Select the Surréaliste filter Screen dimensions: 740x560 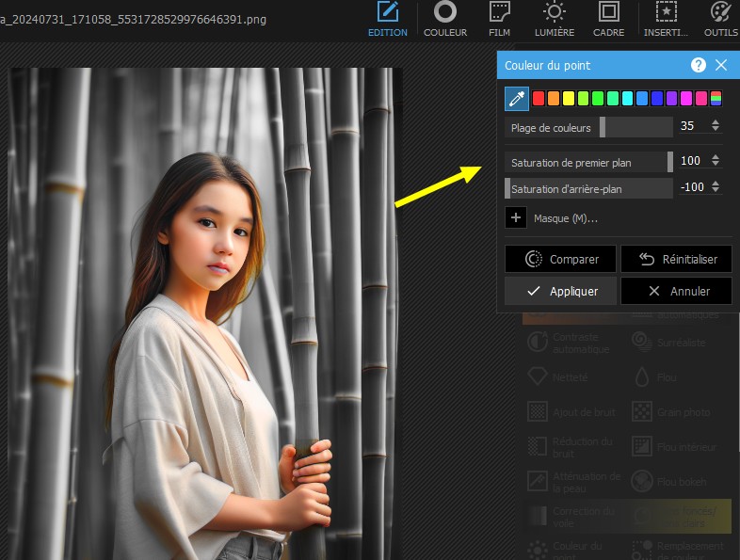tap(670, 343)
